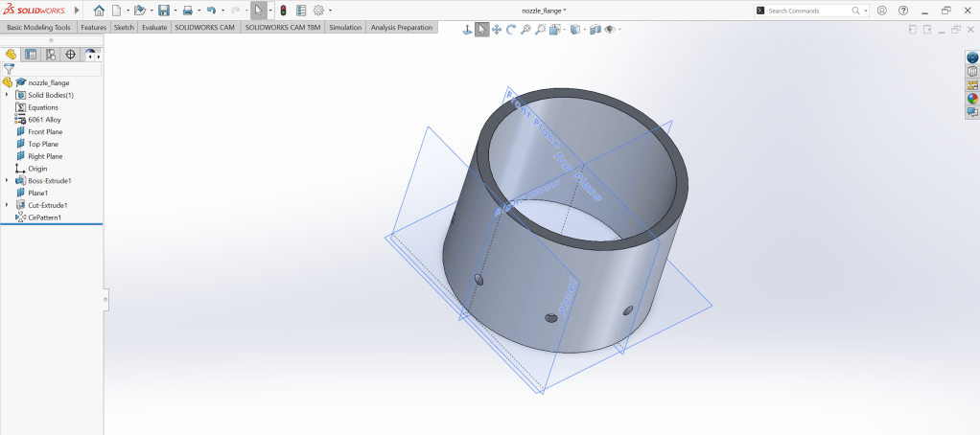Click the Save icon
Screen dimensions: 980x435
[163, 11]
